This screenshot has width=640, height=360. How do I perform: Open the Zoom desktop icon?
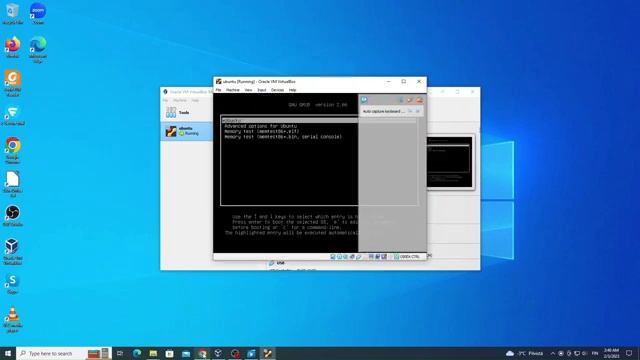pos(38,13)
